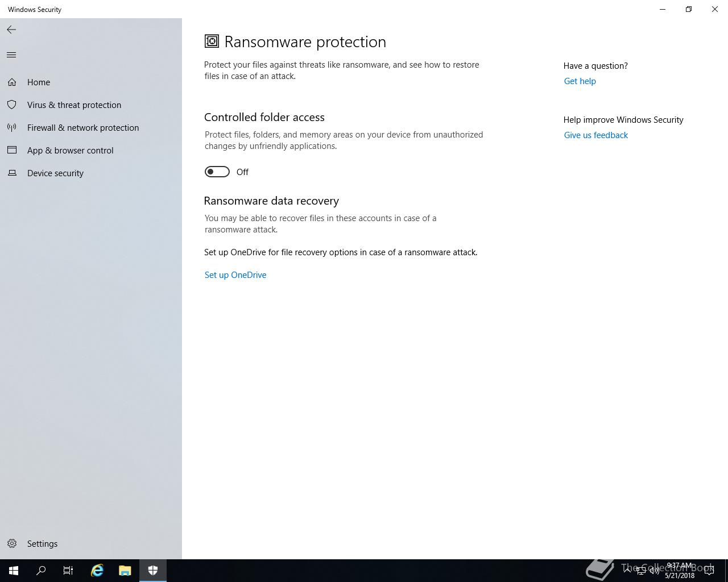Click the Firewall antenna icon
728x582 pixels.
click(x=12, y=128)
